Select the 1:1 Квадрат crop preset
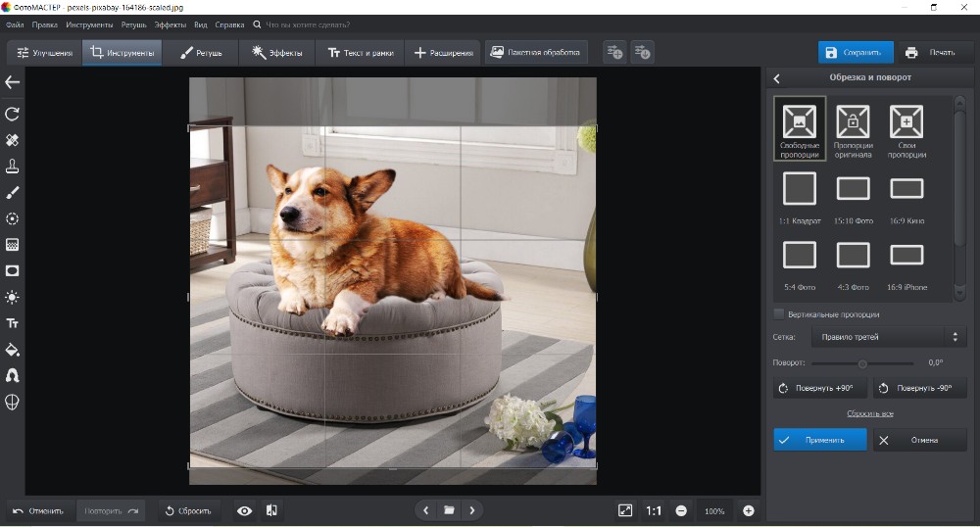 pos(800,188)
